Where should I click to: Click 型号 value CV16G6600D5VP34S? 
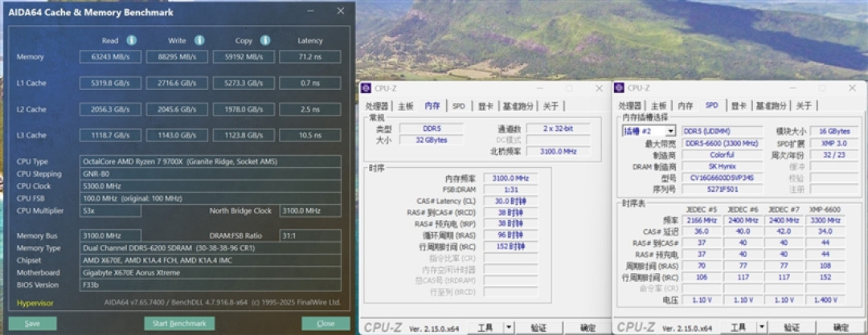tap(723, 178)
